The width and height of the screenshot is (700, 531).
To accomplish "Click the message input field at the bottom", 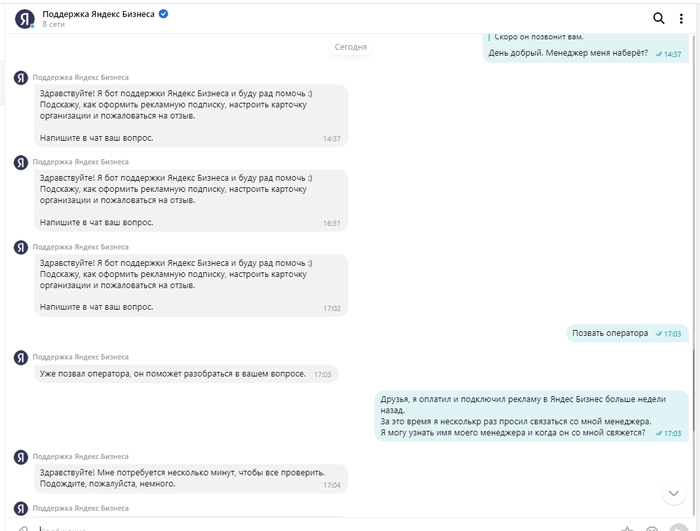I will click(x=300, y=527).
